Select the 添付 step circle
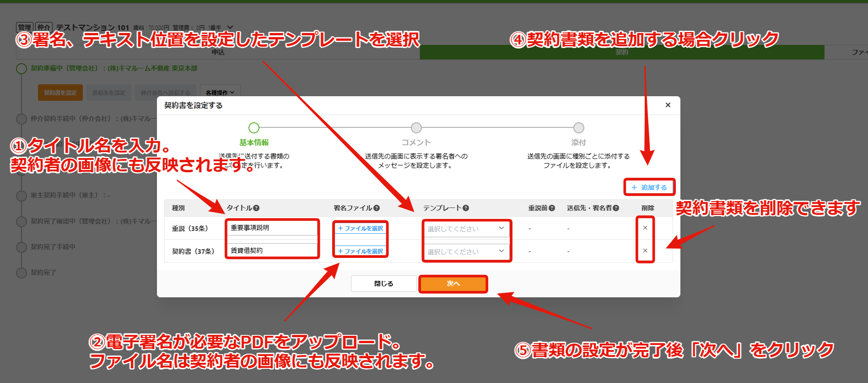 [x=579, y=127]
